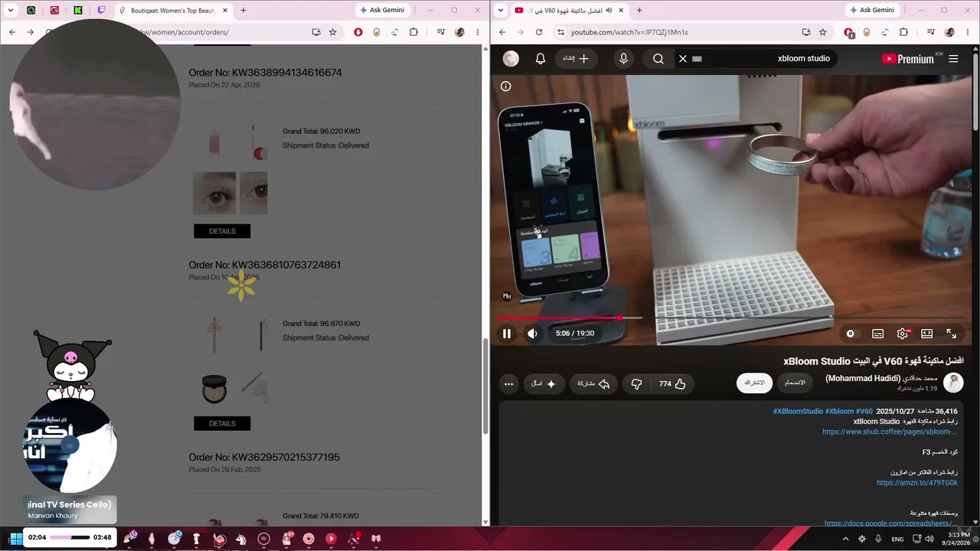Toggle YouTube autoplay switch
The image size is (980, 551).
pyautogui.click(x=851, y=334)
